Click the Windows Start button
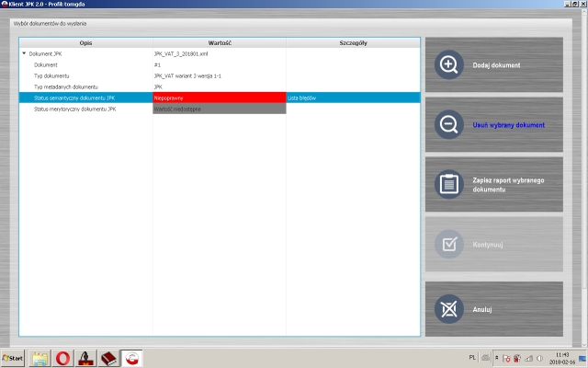This screenshot has height=368, width=588. coord(14,357)
